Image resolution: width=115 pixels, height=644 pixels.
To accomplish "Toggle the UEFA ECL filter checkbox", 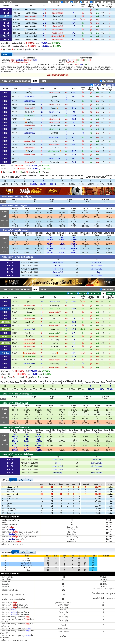I will pyautogui.click(x=89, y=293).
